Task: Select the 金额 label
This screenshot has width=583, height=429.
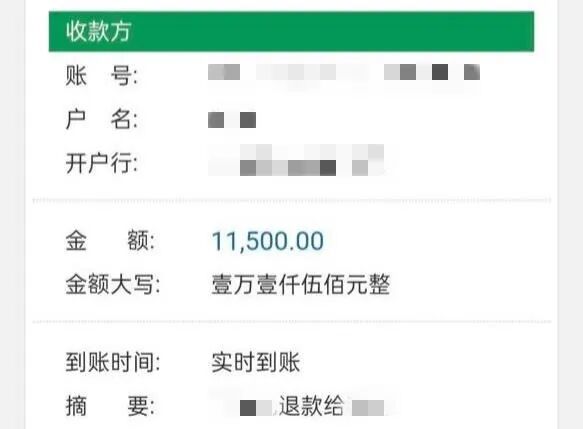Action: 110,241
